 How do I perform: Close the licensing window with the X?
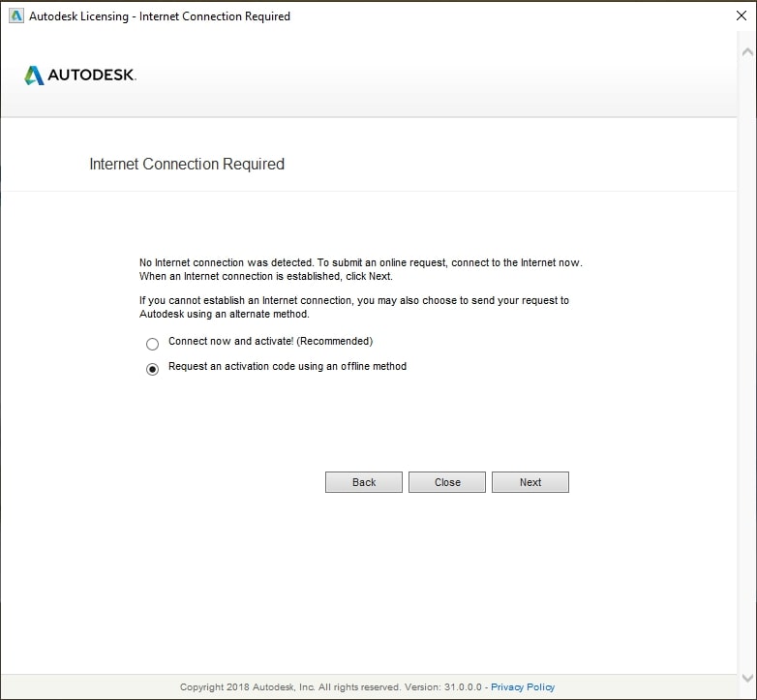click(741, 15)
